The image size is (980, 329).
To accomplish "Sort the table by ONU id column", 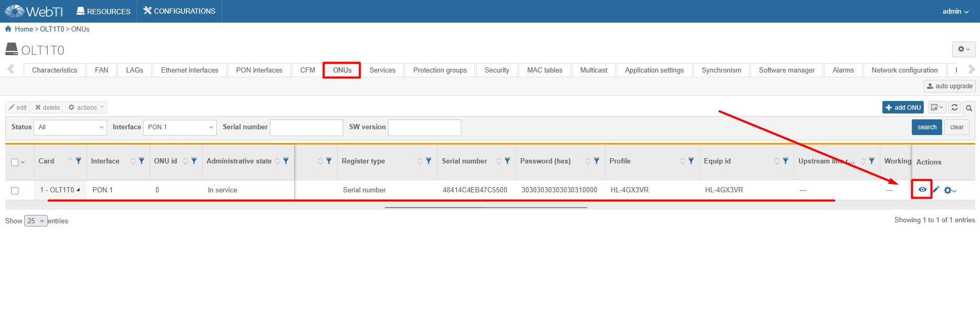I will click(x=185, y=161).
